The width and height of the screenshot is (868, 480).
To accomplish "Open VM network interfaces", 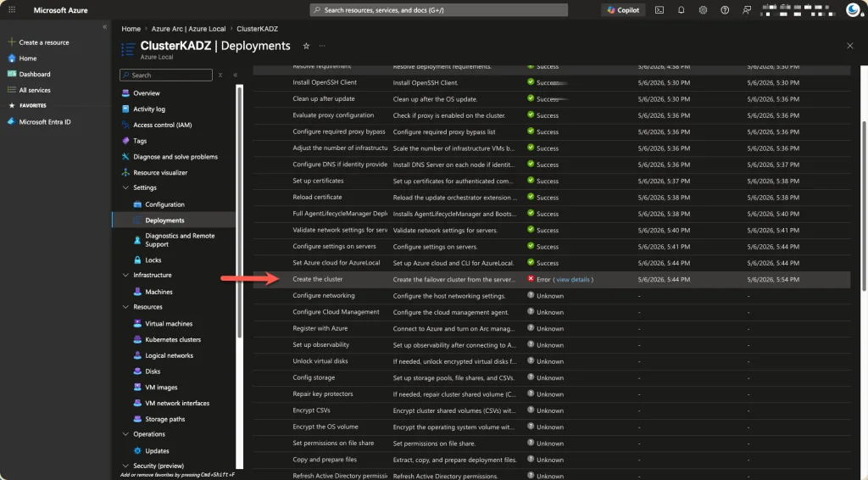I will point(177,404).
